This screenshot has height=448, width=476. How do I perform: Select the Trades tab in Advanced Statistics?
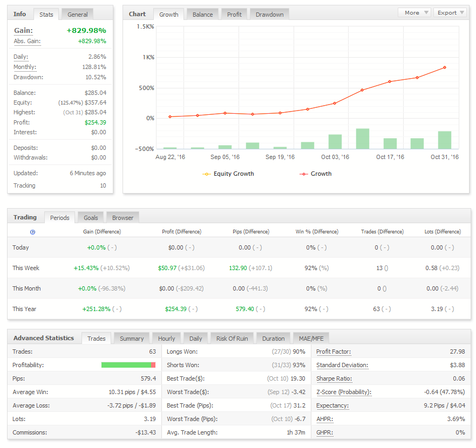coord(96,338)
